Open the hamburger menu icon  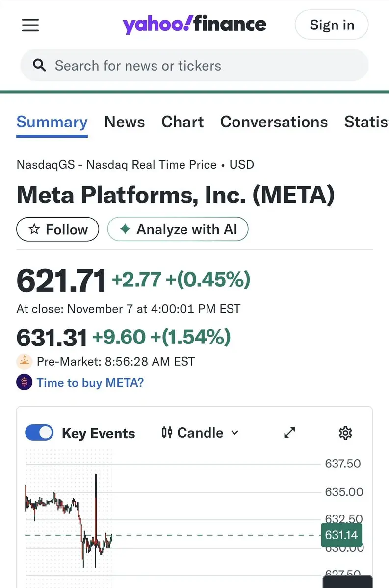(30, 25)
